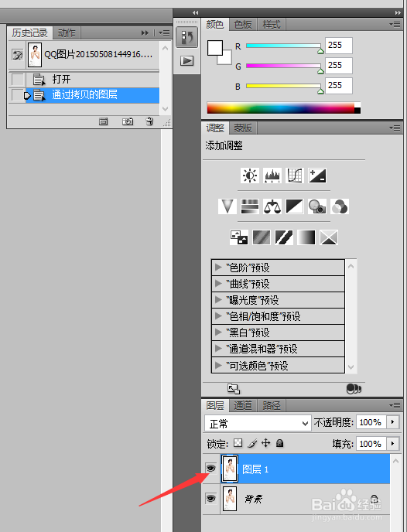Add a Vibrance adjustment

[x=227, y=206]
